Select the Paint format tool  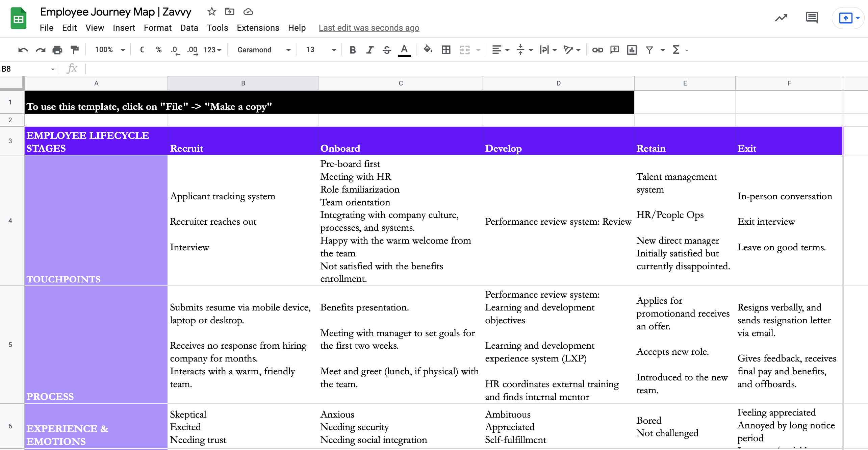pyautogui.click(x=74, y=50)
